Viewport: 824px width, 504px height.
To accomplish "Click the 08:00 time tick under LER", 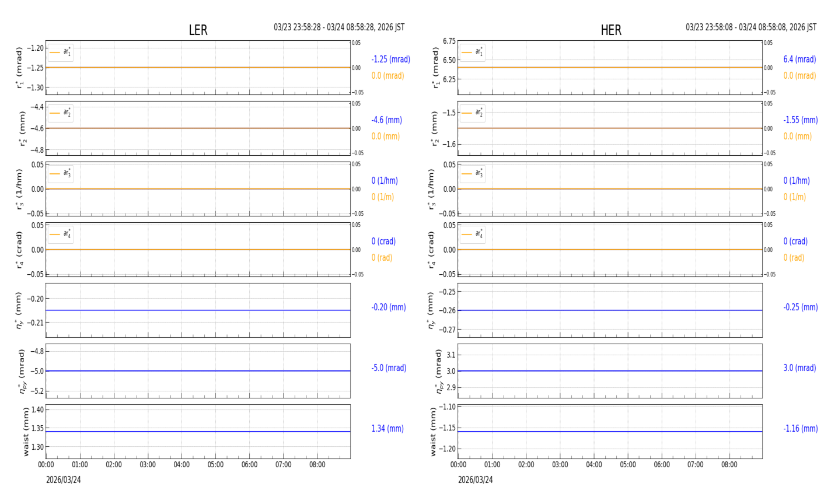I will pyautogui.click(x=317, y=465).
